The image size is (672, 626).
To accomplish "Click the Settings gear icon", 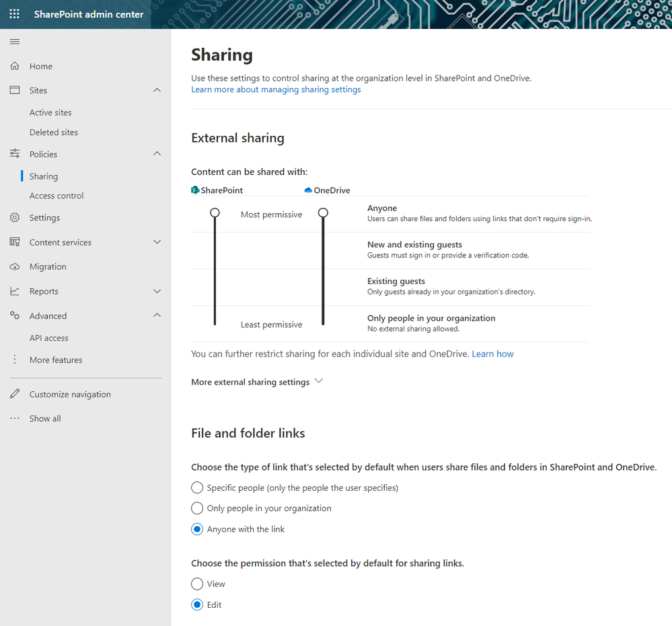I will [x=15, y=218].
